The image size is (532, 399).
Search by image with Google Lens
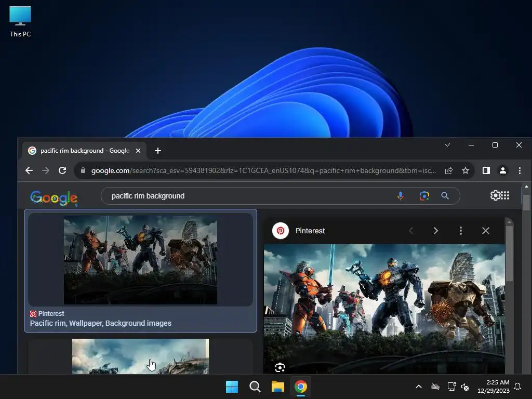pyautogui.click(x=424, y=196)
